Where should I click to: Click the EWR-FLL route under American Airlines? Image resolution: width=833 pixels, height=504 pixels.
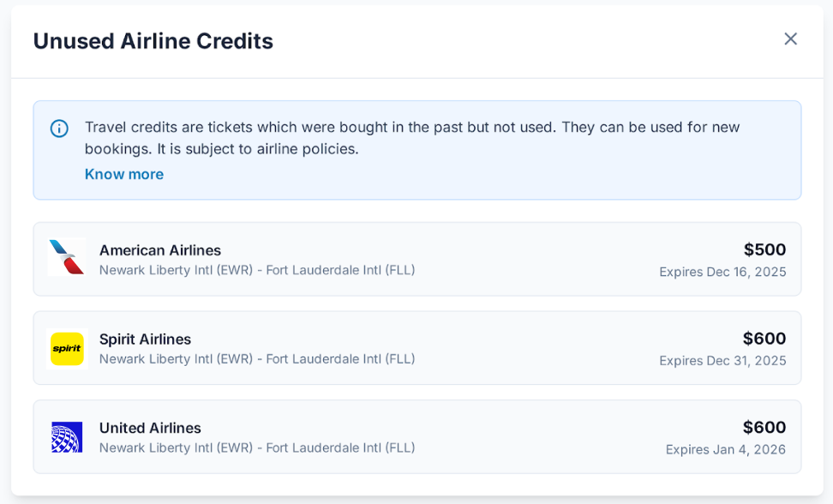click(257, 270)
